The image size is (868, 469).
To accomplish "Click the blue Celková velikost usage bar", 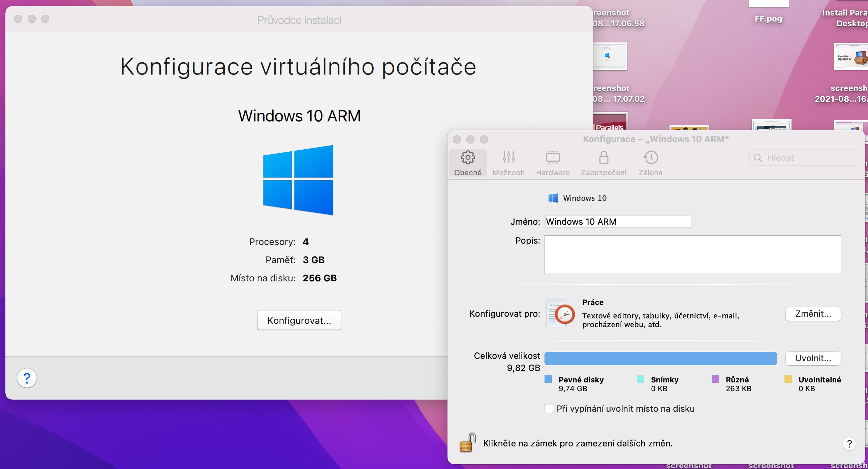I will (660, 358).
